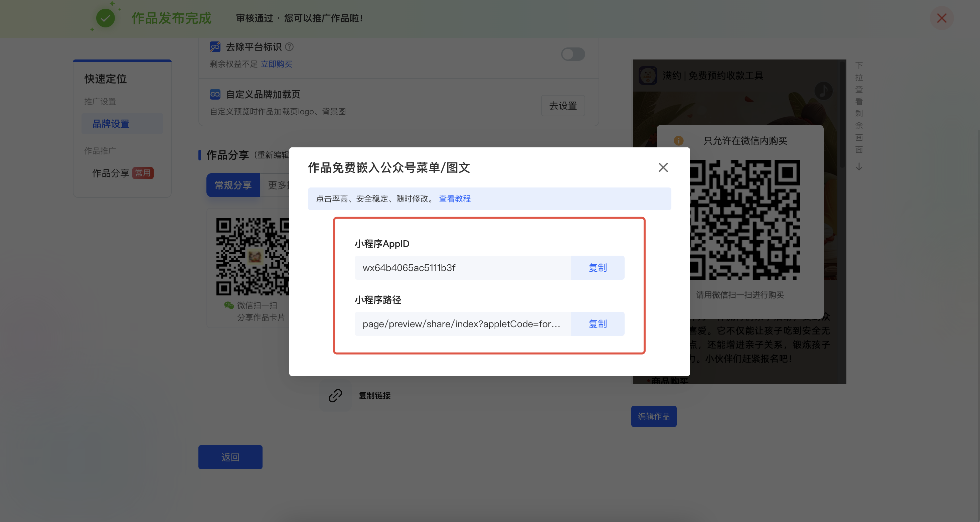Open the 查看教程 tutorial link
The width and height of the screenshot is (980, 522).
click(x=455, y=199)
